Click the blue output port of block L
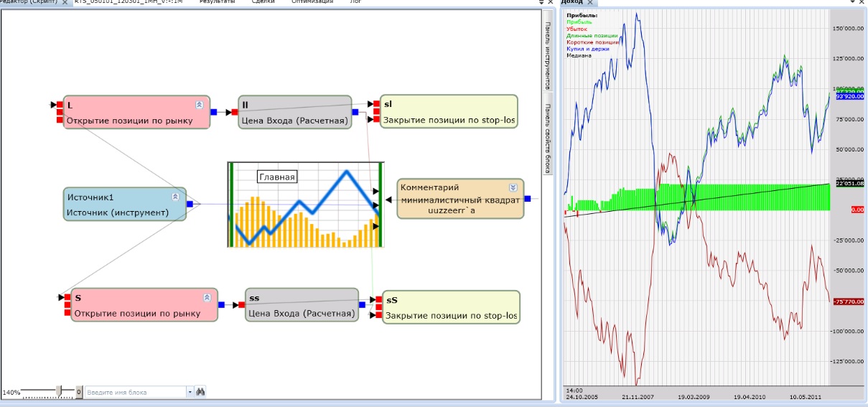This screenshot has height=407, width=868. tap(214, 112)
